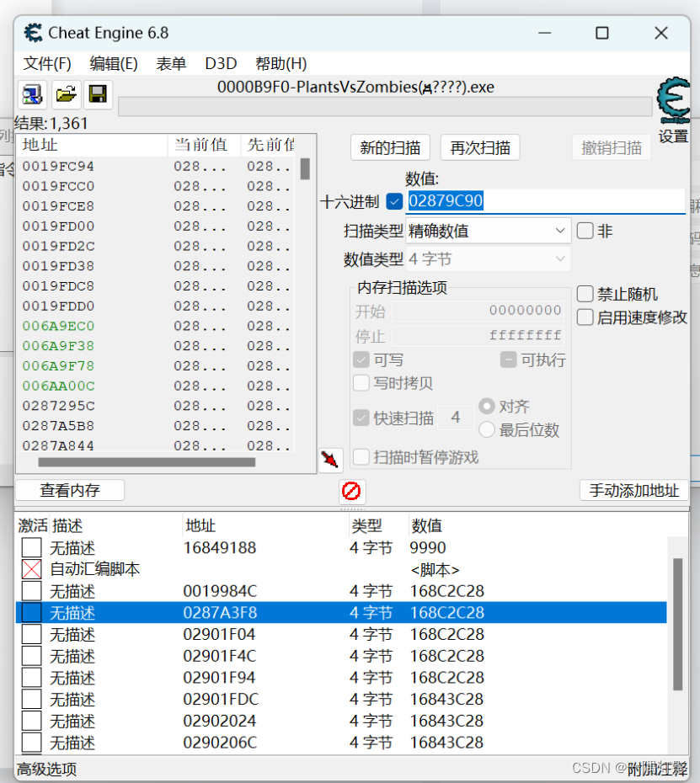The width and height of the screenshot is (700, 783).
Task: Toggle the 可写 writable checkbox
Action: click(361, 360)
